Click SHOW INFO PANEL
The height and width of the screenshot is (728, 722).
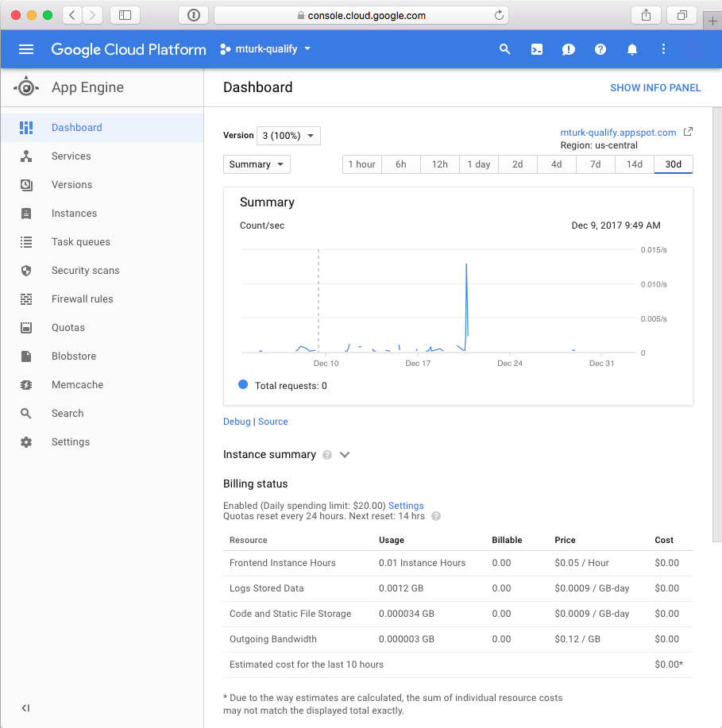(x=655, y=88)
